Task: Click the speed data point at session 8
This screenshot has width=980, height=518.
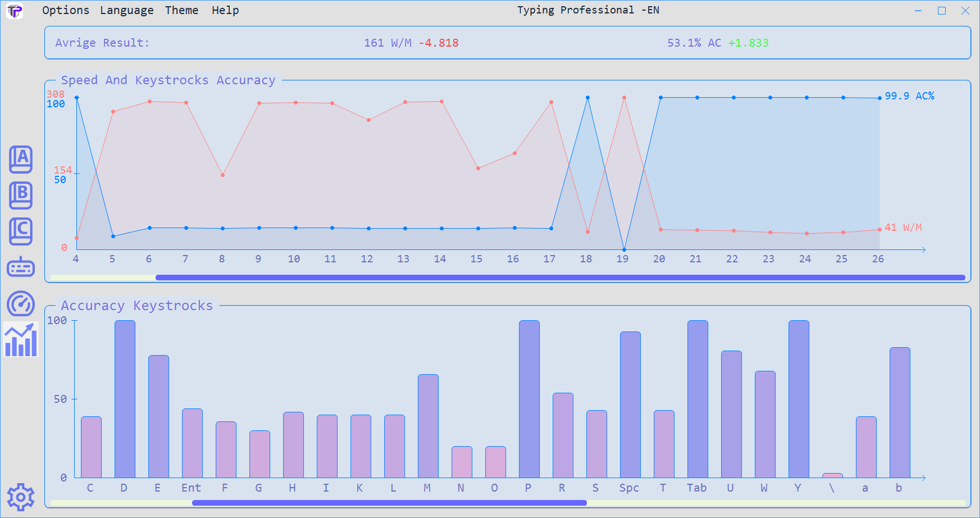Action: [x=223, y=175]
